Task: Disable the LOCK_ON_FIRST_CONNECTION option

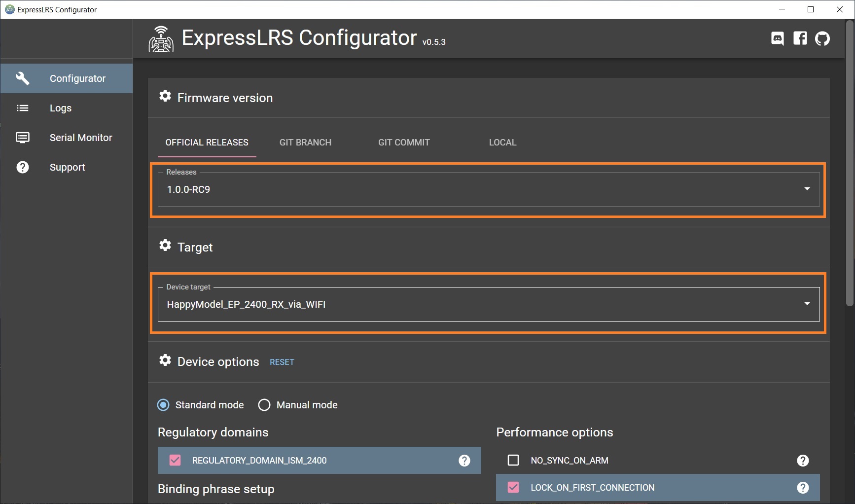Action: coord(513,487)
